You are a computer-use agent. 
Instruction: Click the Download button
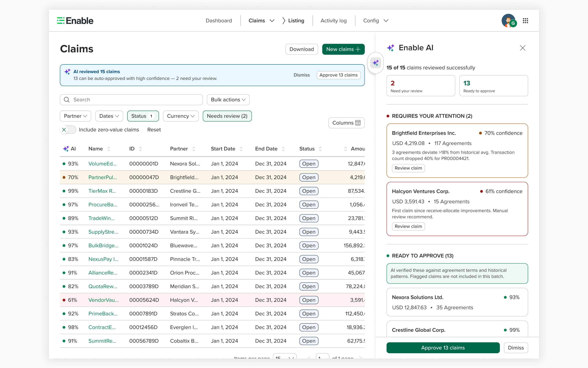[302, 49]
